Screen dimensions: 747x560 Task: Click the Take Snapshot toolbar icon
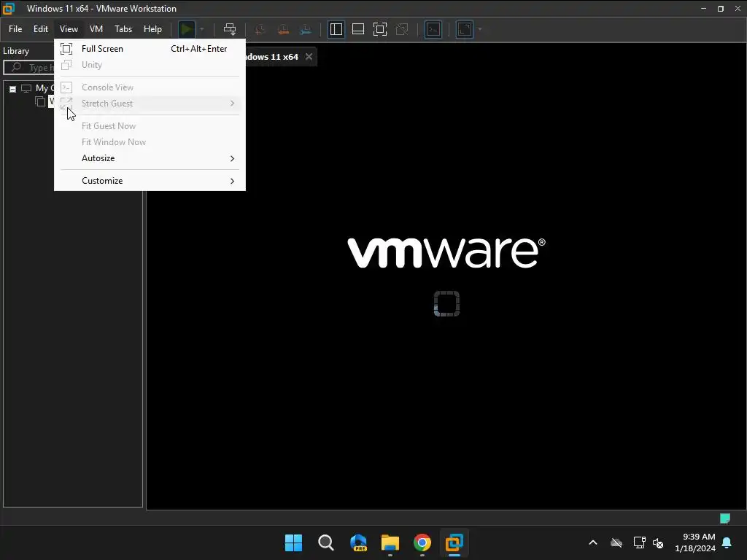click(260, 29)
